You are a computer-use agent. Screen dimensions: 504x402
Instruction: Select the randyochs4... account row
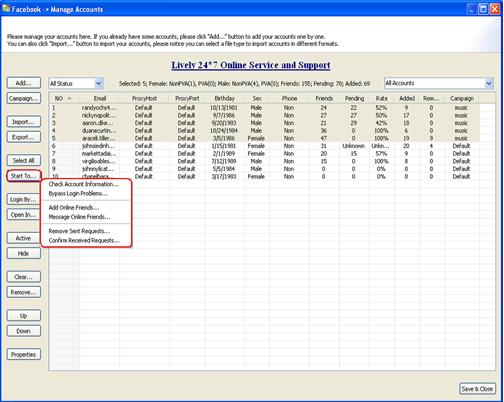[x=264, y=108]
